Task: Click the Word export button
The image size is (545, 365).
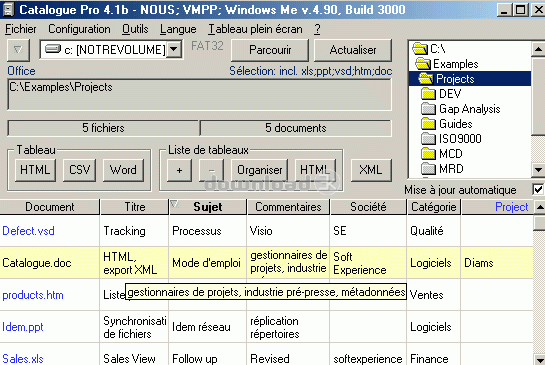Action: (x=123, y=170)
